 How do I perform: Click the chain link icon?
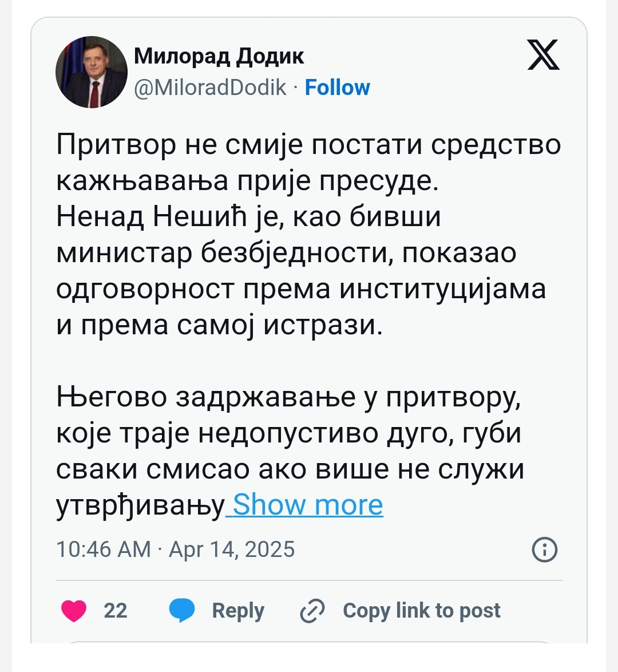pos(312,611)
